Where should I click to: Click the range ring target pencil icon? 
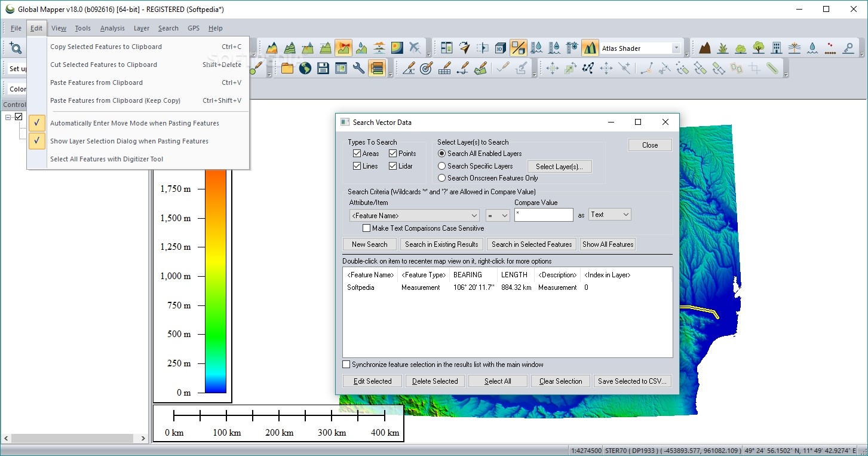tap(427, 68)
